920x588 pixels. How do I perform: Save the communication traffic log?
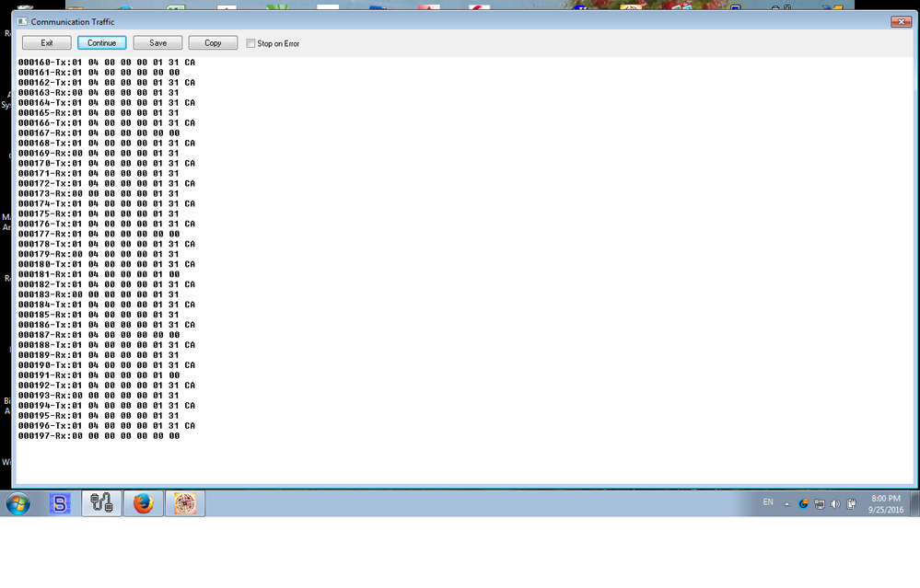click(x=157, y=43)
